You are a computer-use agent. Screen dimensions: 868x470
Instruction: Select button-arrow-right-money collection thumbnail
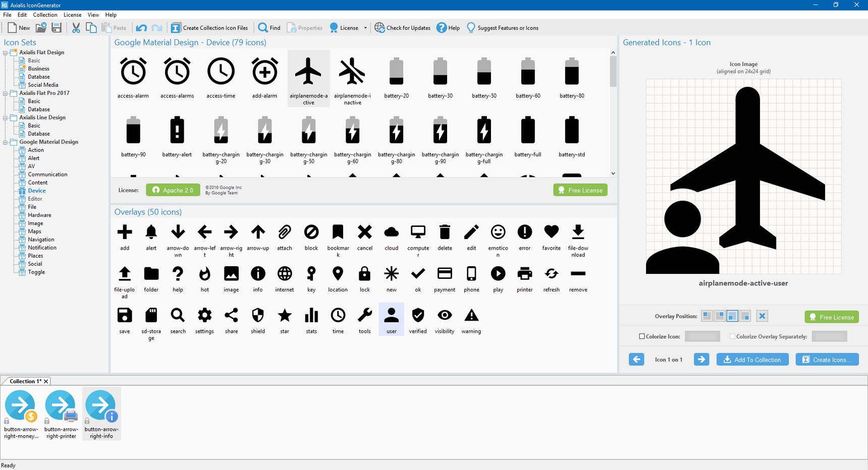click(x=21, y=414)
